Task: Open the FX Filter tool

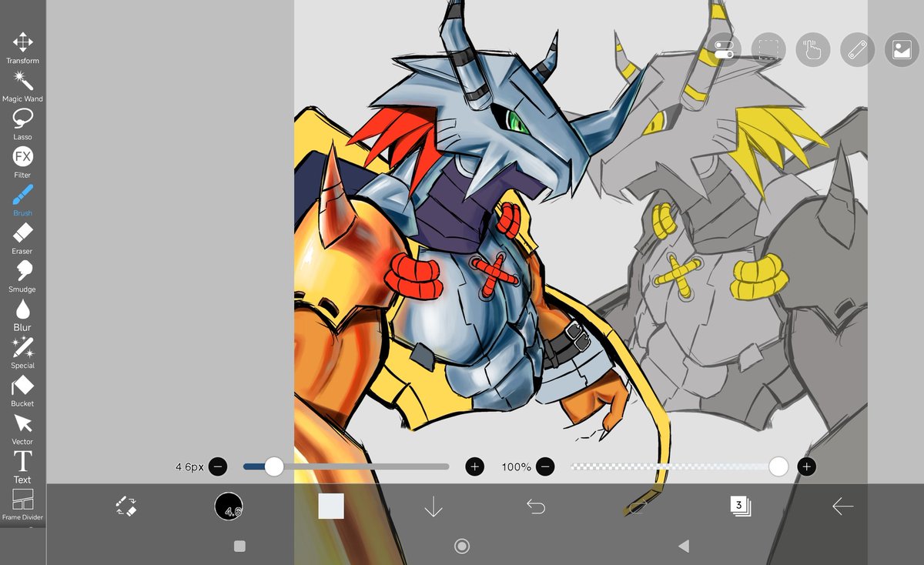Action: pos(22,162)
